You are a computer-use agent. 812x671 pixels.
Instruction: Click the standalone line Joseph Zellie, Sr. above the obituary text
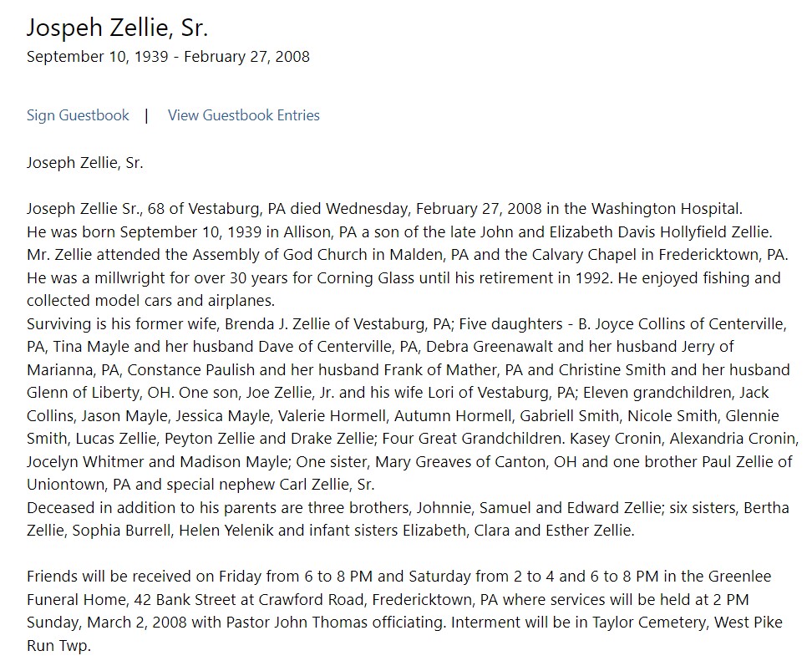[85, 163]
